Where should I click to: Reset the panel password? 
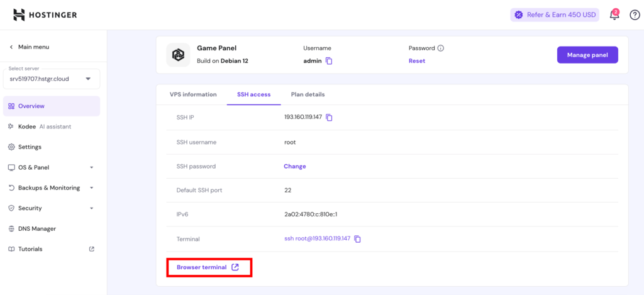417,61
